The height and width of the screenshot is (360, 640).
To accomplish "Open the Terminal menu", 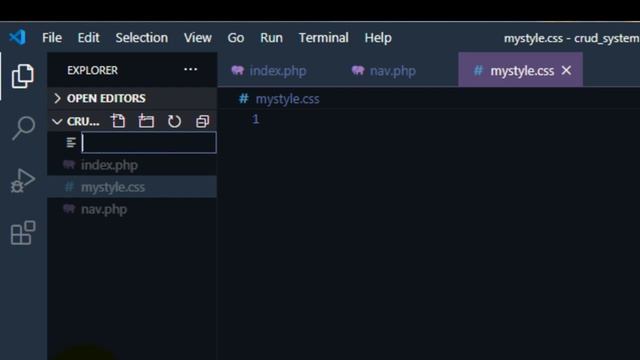I will coord(324,38).
